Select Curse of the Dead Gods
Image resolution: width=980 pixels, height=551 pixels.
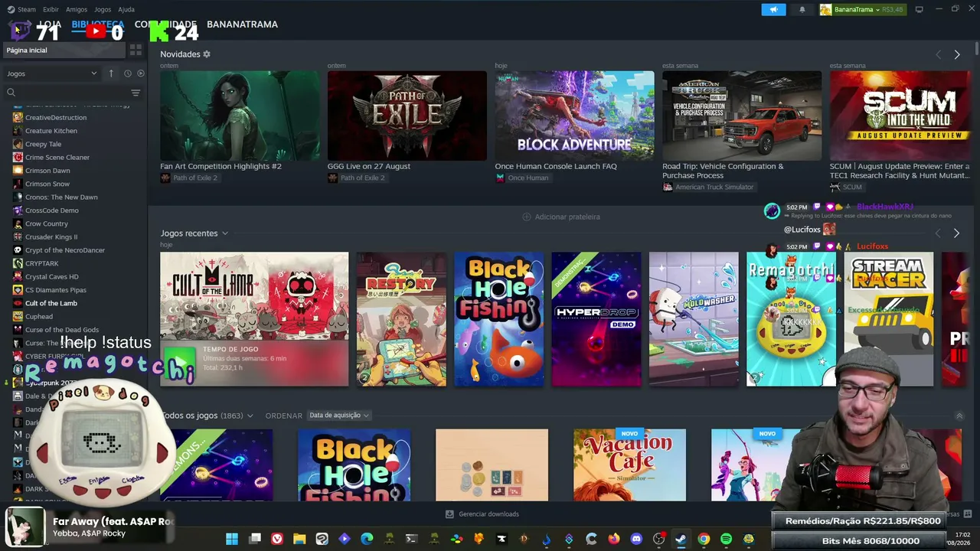(x=62, y=330)
